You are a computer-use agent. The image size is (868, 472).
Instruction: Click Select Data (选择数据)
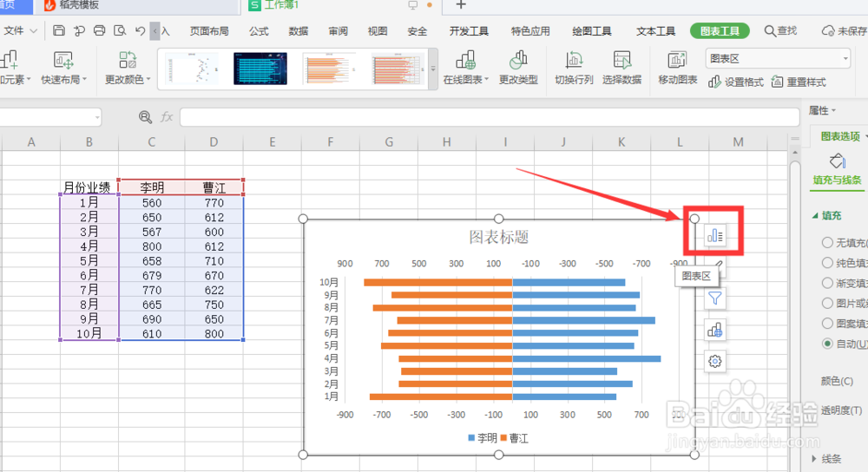(x=621, y=68)
